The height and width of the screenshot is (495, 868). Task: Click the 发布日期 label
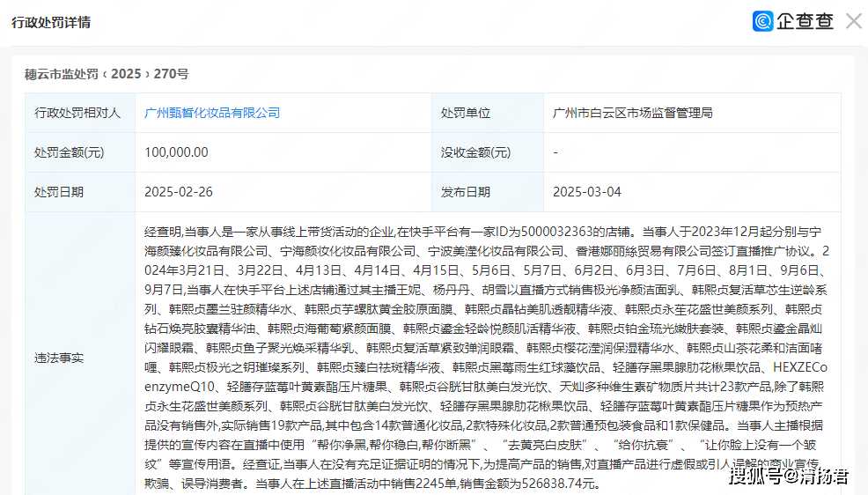[466, 192]
